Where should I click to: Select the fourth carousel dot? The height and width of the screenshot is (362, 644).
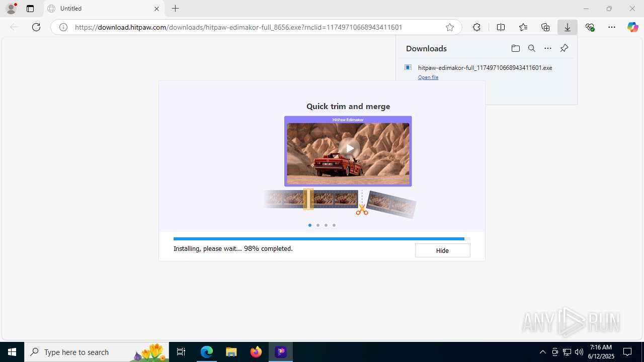pos(334,225)
